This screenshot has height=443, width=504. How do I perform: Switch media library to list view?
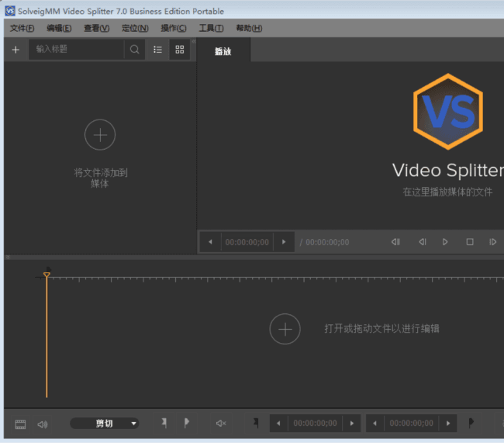(x=157, y=50)
